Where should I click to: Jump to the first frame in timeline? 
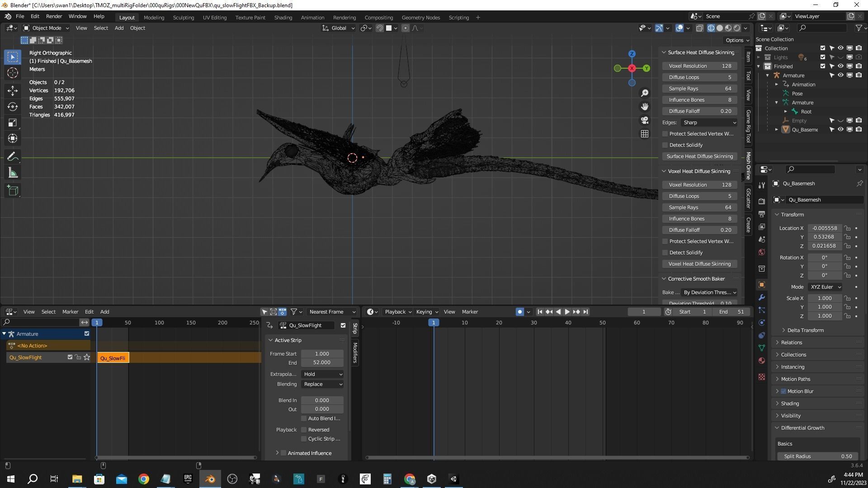coord(540,312)
